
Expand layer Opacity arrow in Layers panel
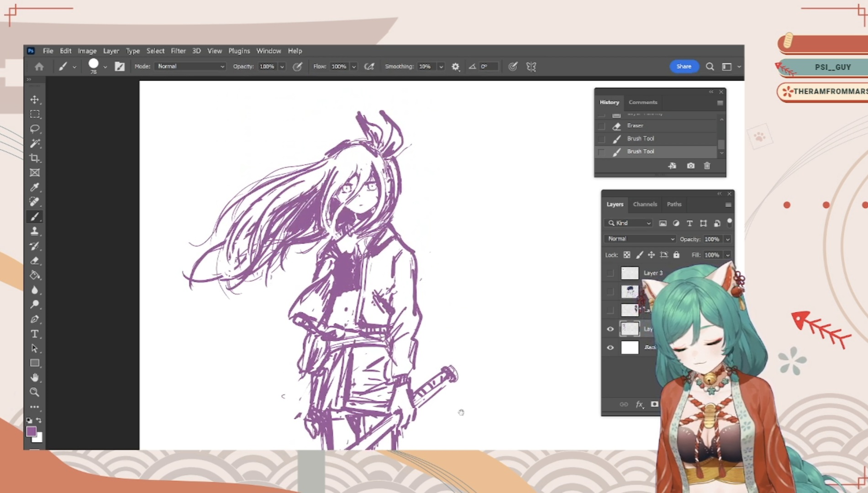[x=727, y=239]
